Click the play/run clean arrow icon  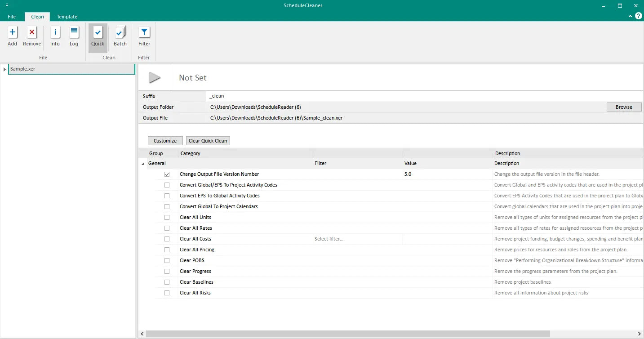[155, 78]
